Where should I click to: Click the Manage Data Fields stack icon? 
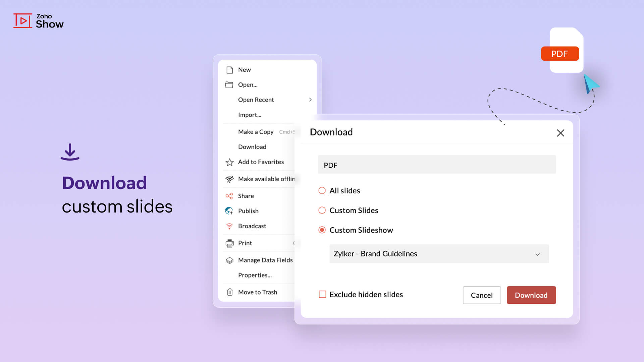(229, 260)
